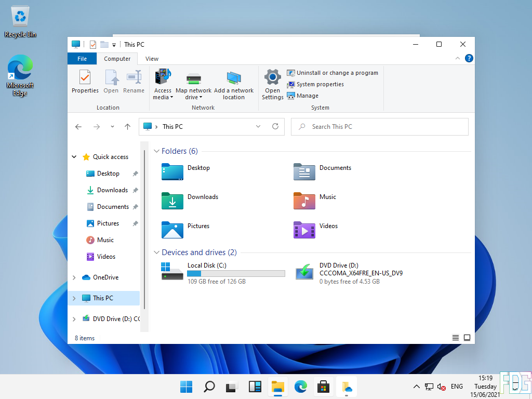Expand the This PC tree node

pos(74,298)
